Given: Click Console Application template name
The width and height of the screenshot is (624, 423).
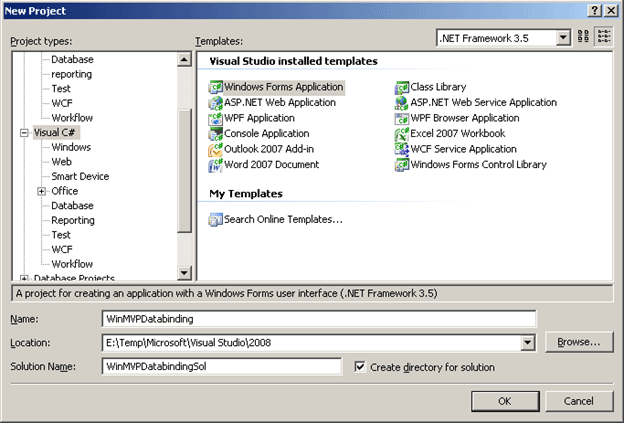Looking at the screenshot, I should [267, 134].
